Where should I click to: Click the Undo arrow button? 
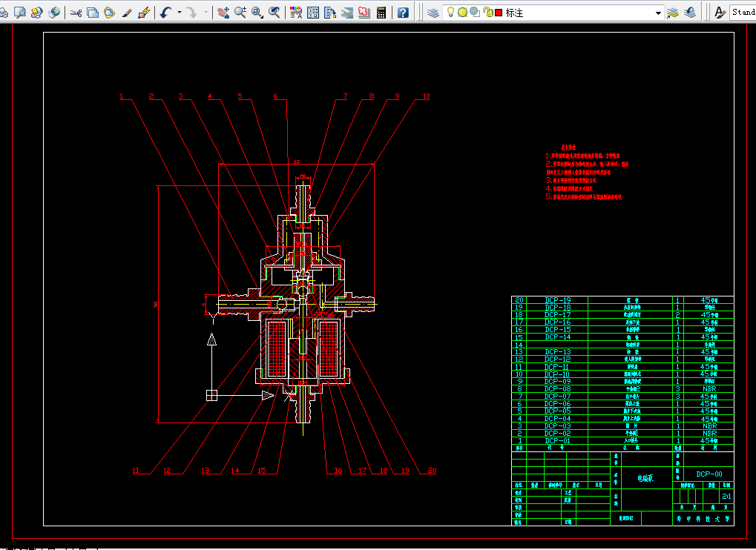click(x=166, y=13)
